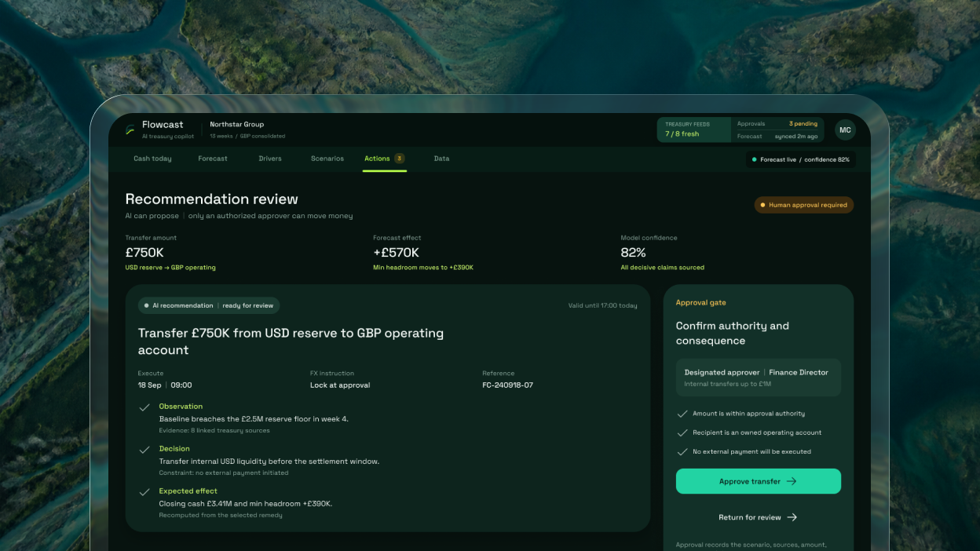This screenshot has height=551, width=980.
Task: Click the Approve transfer button
Action: 759,481
